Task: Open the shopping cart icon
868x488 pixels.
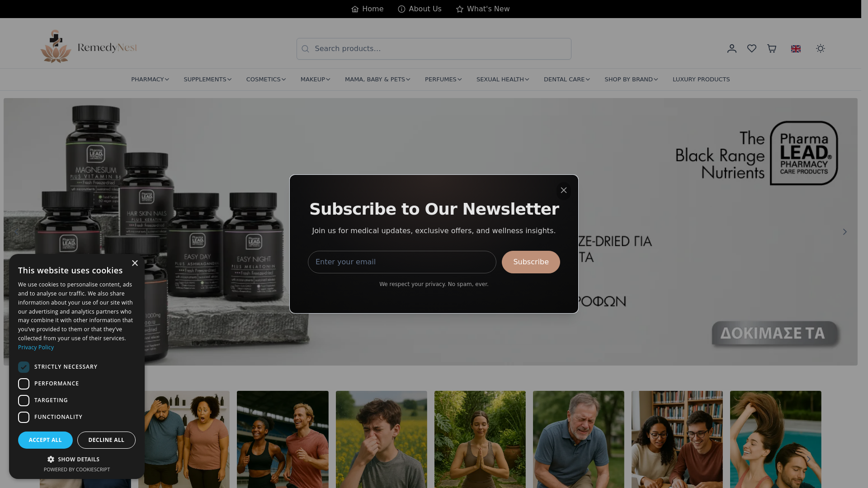Action: (x=772, y=48)
